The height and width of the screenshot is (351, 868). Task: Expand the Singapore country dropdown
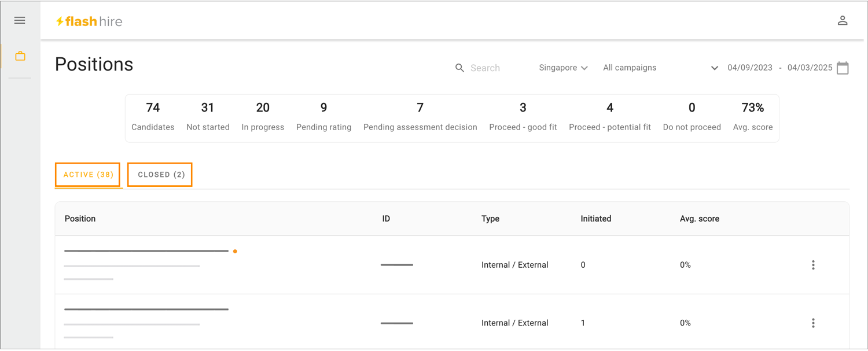click(563, 68)
